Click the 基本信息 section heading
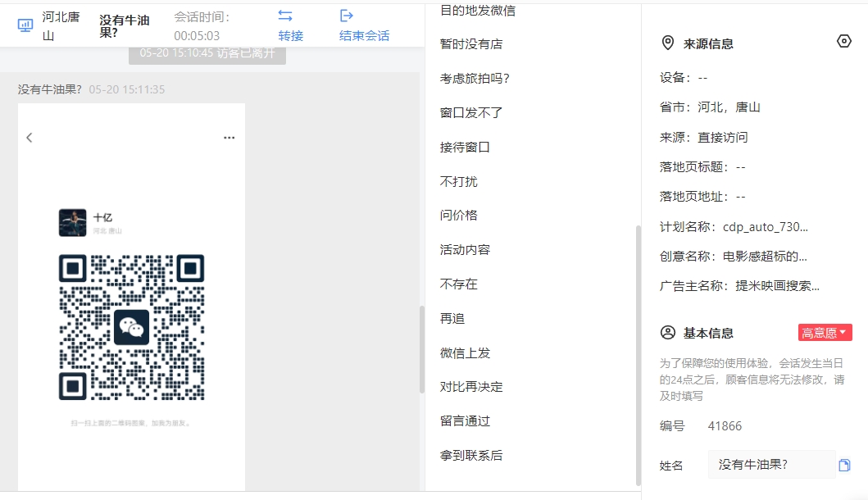The height and width of the screenshot is (500, 868). click(x=708, y=334)
